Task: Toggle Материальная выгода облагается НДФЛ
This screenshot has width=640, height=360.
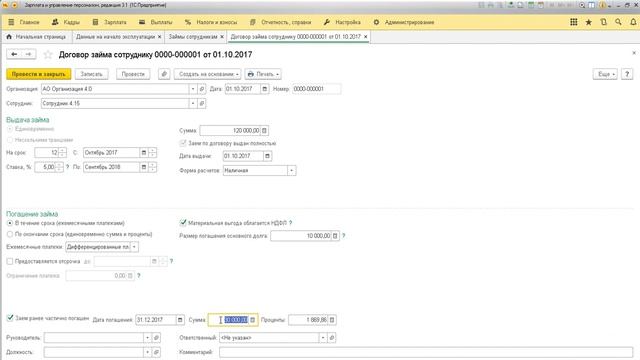Action: [x=183, y=223]
